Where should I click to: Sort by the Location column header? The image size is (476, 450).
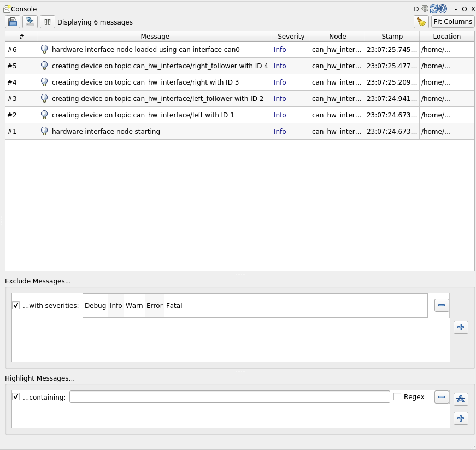click(446, 36)
